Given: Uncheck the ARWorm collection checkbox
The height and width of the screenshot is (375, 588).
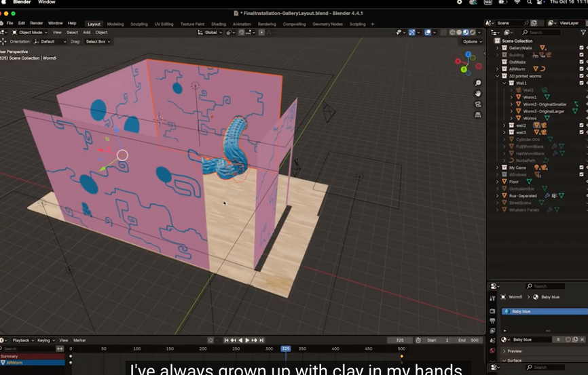Looking at the screenshot, I should tap(581, 69).
